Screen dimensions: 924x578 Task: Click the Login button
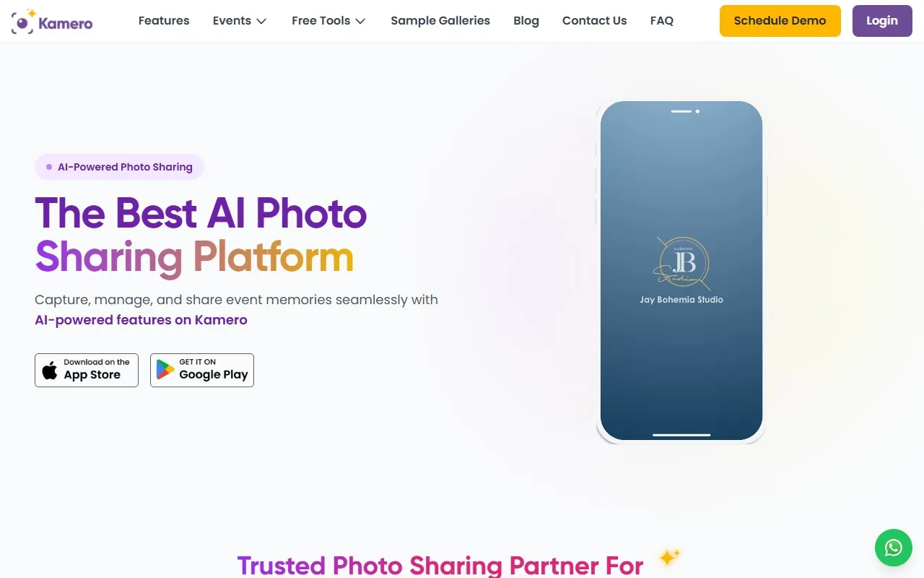coord(882,21)
